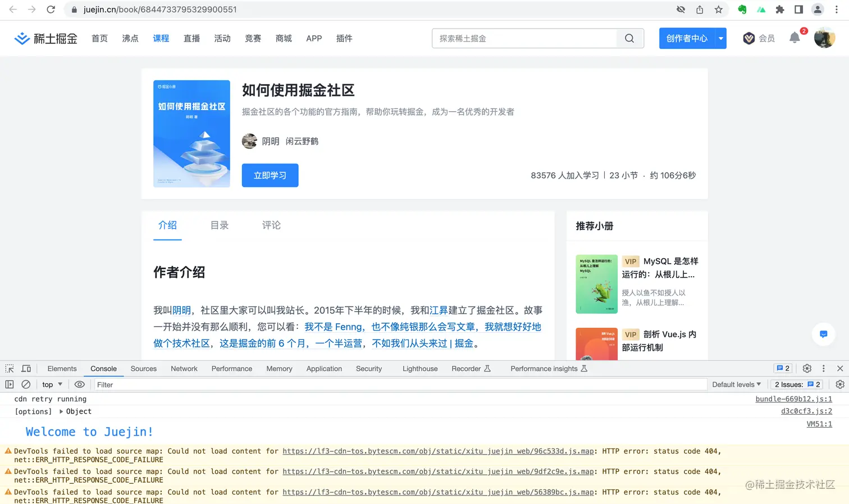Reload the page with the refresh icon
Screen dimensions: 849x504
point(51,10)
